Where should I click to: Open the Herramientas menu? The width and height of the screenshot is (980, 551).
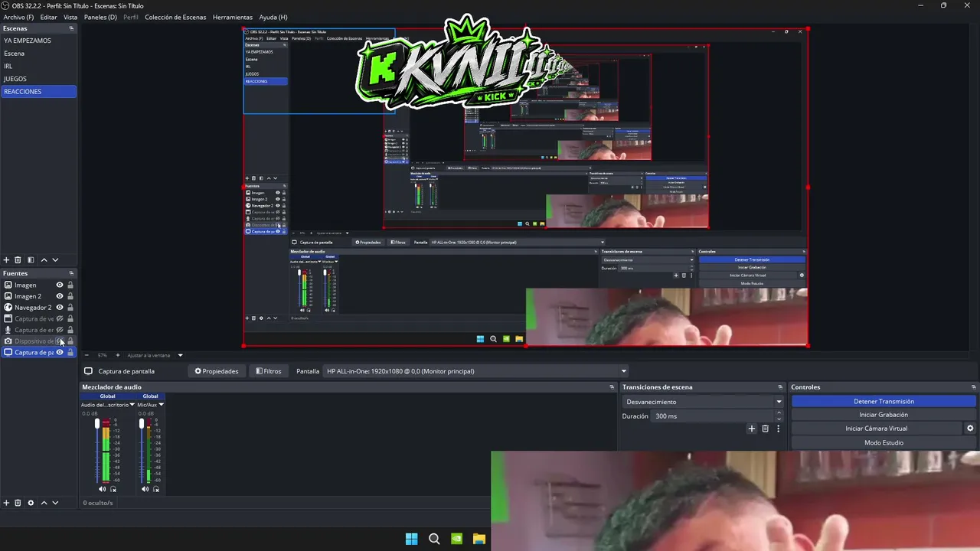pos(233,17)
